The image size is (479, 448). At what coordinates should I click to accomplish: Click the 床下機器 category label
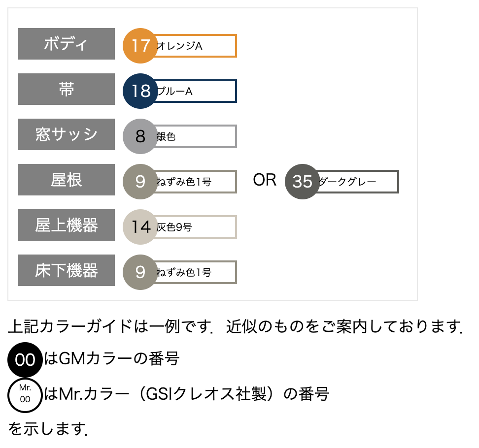[x=67, y=270]
